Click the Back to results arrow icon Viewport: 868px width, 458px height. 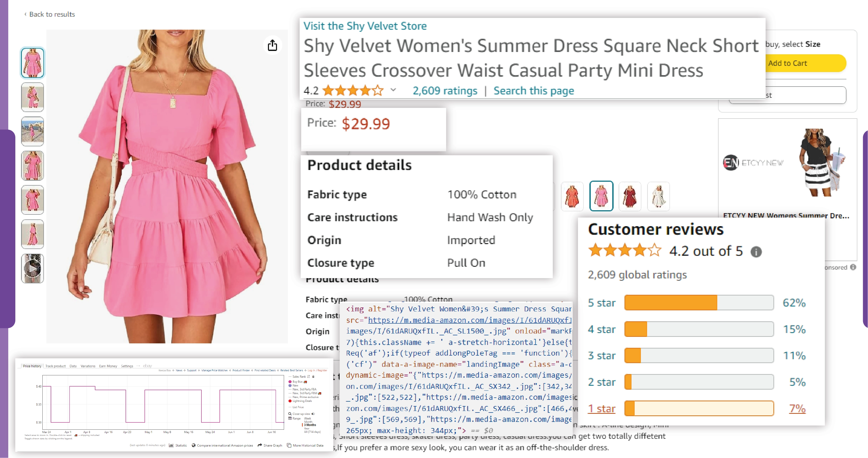[x=25, y=14]
